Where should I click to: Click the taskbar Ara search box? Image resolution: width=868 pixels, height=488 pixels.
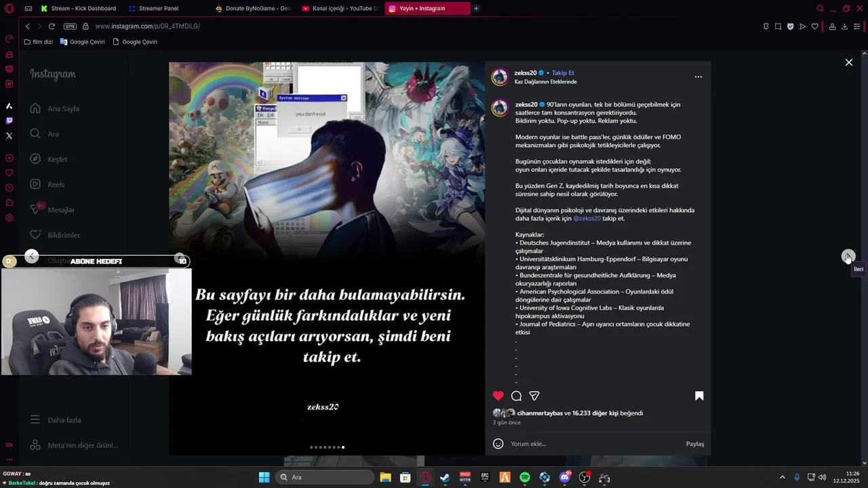[325, 477]
